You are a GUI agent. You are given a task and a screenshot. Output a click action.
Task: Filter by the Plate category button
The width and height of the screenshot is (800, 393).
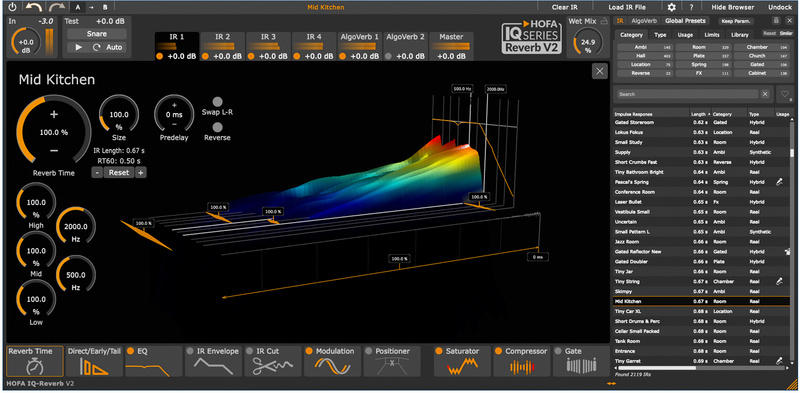[x=703, y=56]
